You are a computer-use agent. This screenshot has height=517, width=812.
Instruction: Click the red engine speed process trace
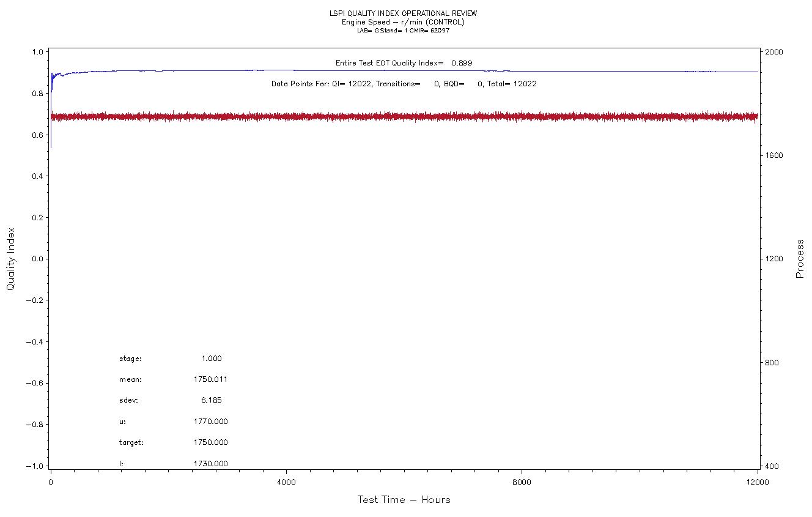click(x=404, y=116)
